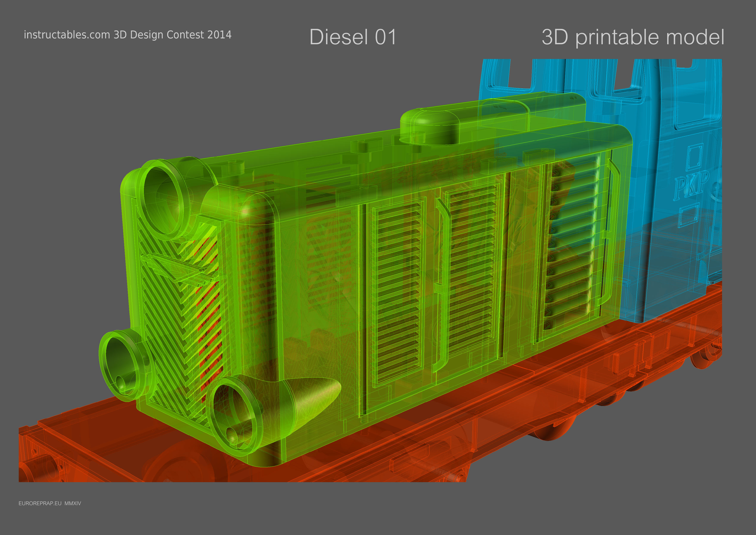The height and width of the screenshot is (535, 756).
Task: Click the embossed 'PKP' lettering on blue cab
Action: [x=691, y=186]
